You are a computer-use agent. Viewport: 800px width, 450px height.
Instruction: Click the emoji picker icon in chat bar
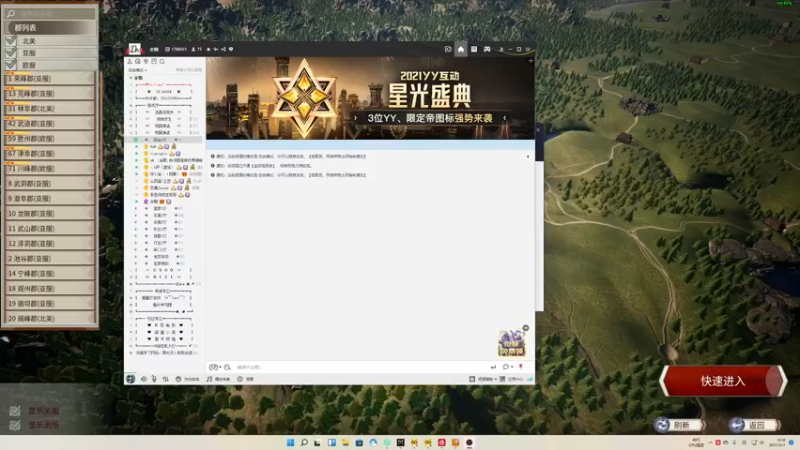click(x=227, y=367)
